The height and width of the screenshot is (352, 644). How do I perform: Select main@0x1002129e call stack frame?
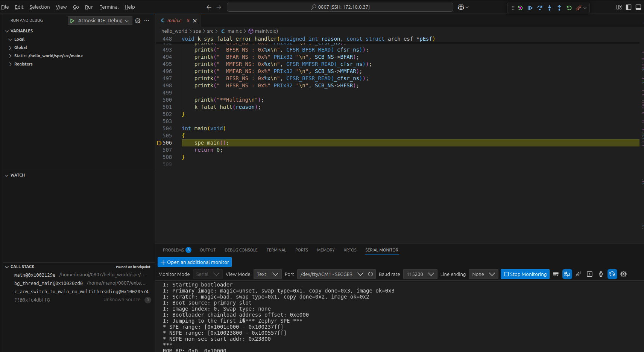click(x=79, y=275)
